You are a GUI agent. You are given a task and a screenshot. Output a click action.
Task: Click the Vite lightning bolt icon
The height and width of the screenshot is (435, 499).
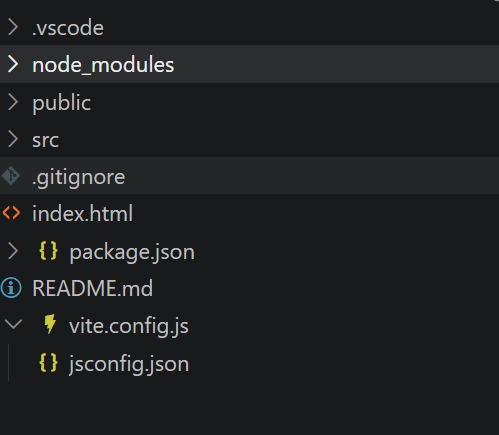(50, 324)
